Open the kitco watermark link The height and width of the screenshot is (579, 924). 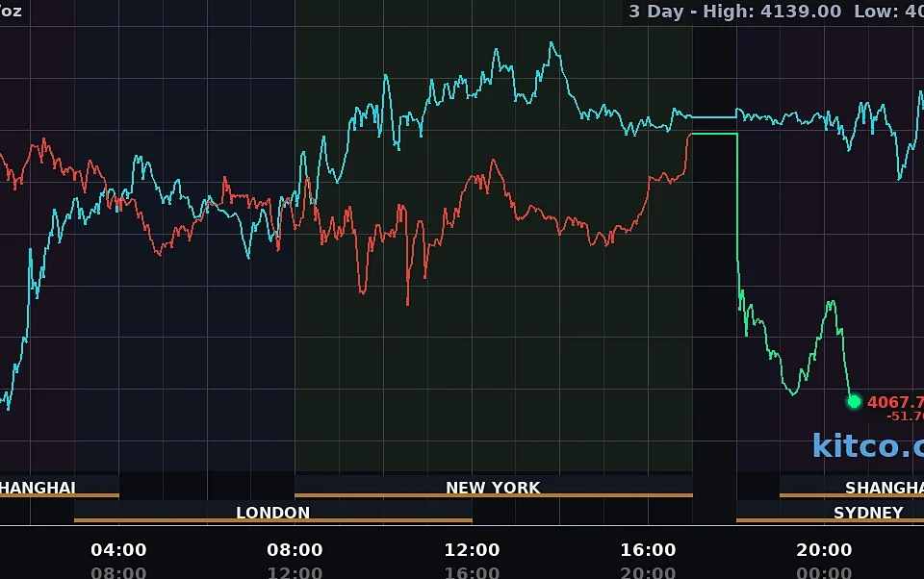[x=868, y=446]
